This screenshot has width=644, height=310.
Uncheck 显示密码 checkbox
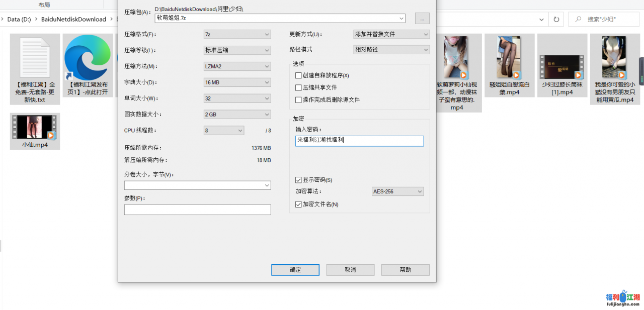(299, 180)
